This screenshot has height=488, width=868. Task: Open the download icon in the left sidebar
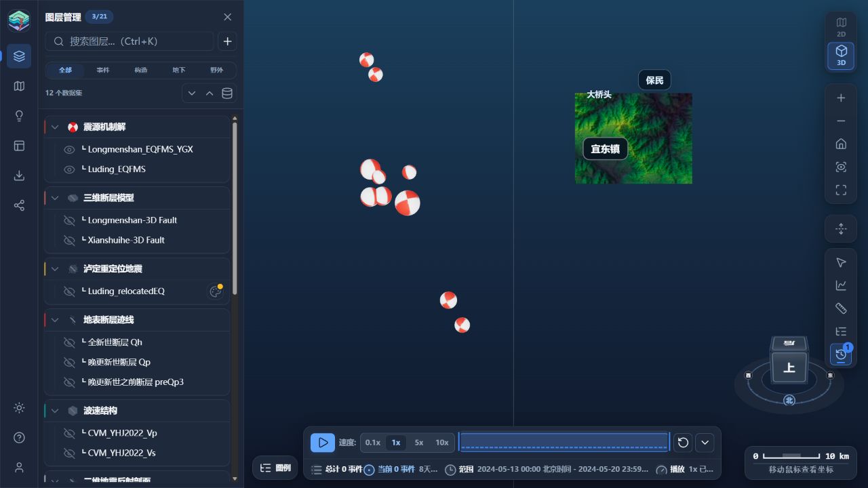pyautogui.click(x=19, y=176)
